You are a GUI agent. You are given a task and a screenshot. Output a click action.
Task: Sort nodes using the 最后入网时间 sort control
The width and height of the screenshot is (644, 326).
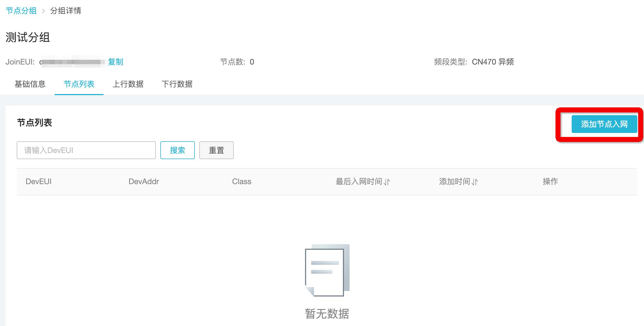387,182
